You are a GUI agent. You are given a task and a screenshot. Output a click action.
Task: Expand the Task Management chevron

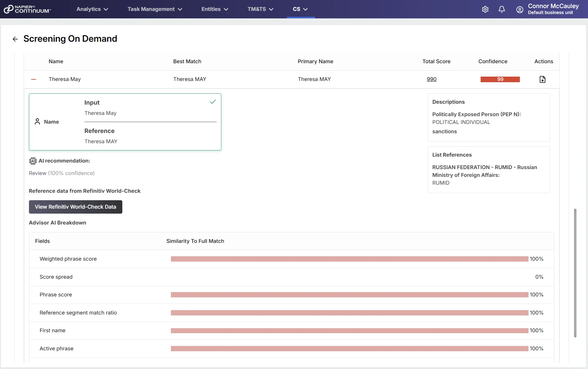[x=180, y=9]
